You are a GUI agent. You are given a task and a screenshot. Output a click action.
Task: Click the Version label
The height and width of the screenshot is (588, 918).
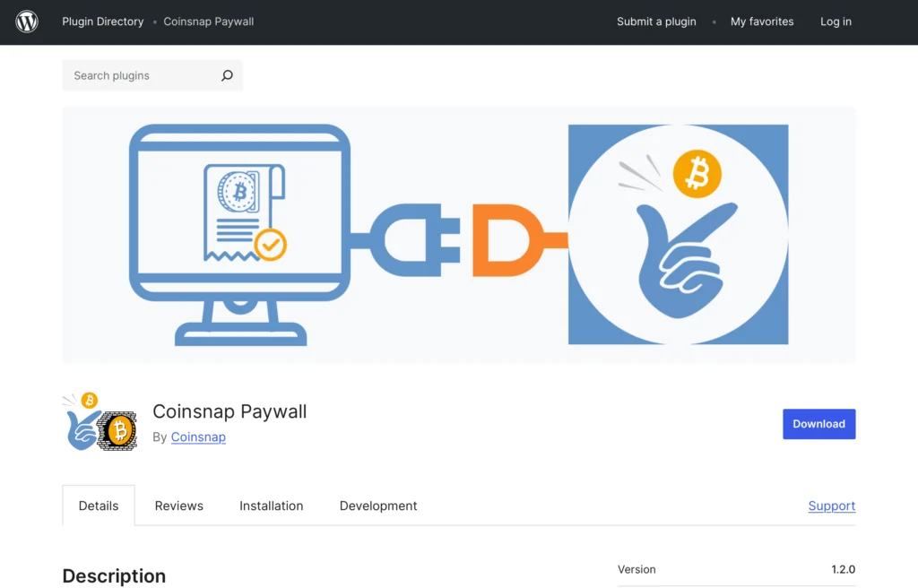(x=637, y=569)
